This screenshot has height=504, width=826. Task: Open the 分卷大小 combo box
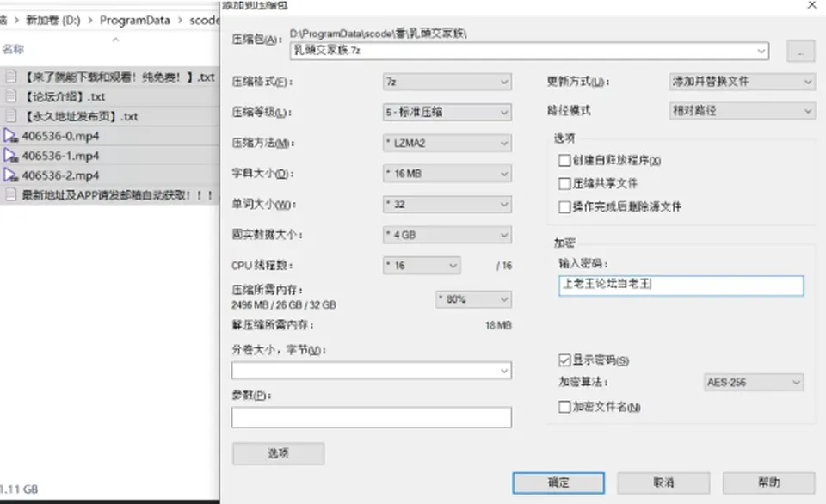372,370
